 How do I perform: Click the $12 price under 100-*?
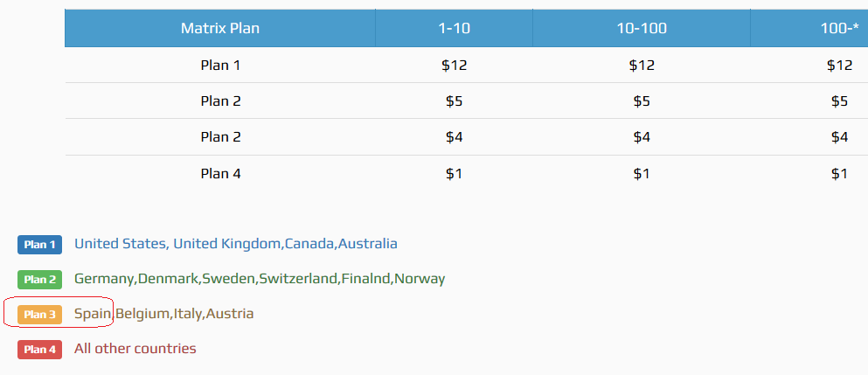[x=839, y=65]
